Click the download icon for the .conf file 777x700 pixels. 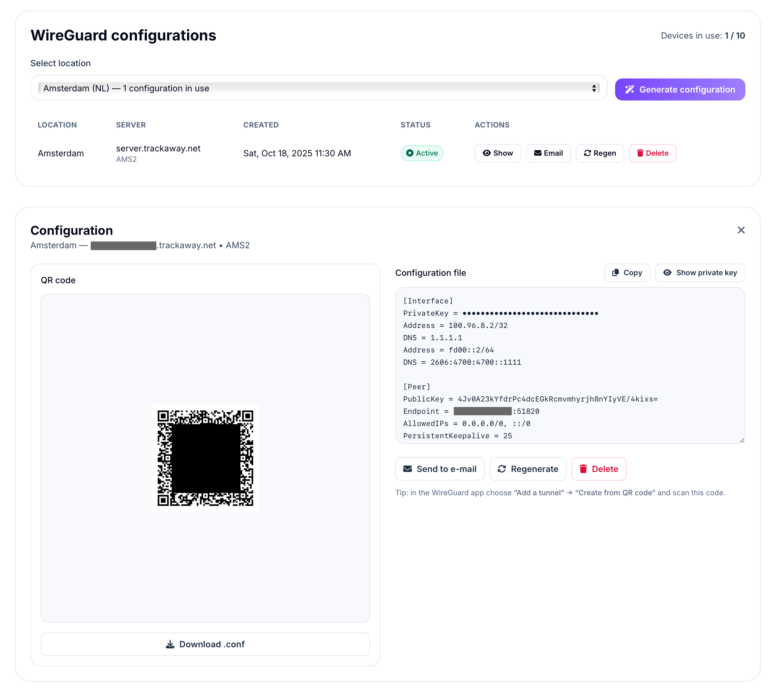tap(170, 644)
